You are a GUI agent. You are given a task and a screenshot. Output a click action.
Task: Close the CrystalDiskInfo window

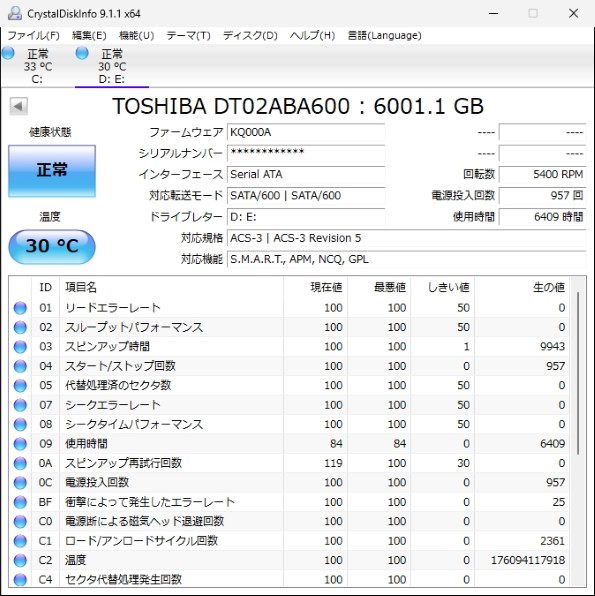pyautogui.click(x=573, y=13)
